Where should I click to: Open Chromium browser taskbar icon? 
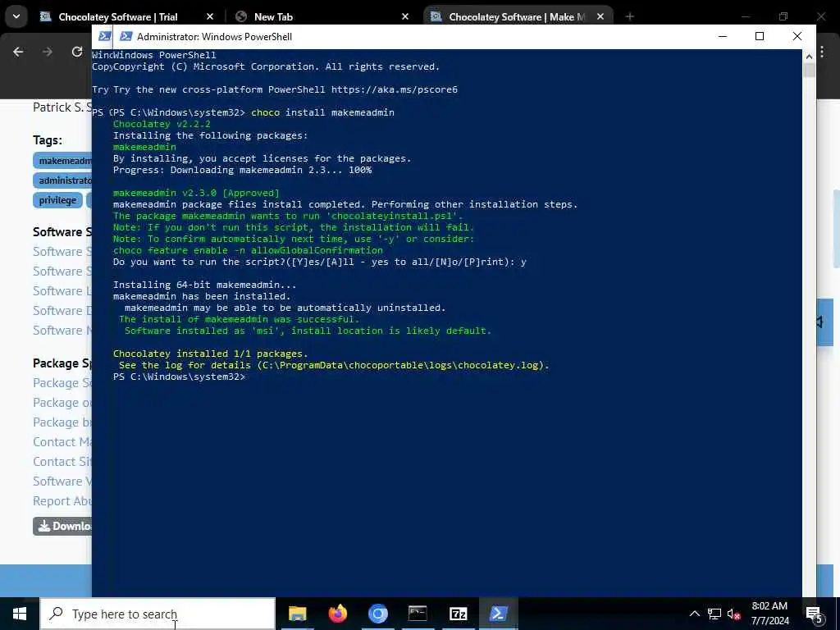point(377,614)
